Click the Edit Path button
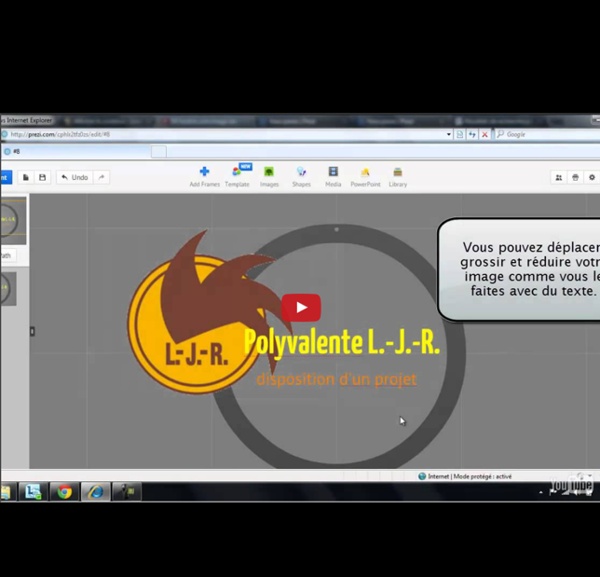The image size is (600, 577). (x=8, y=255)
